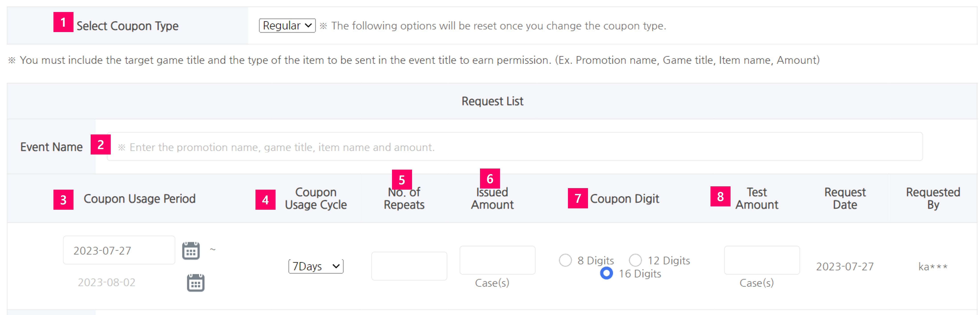980x315 pixels.
Task: Click the Event Name input field
Action: tap(514, 146)
